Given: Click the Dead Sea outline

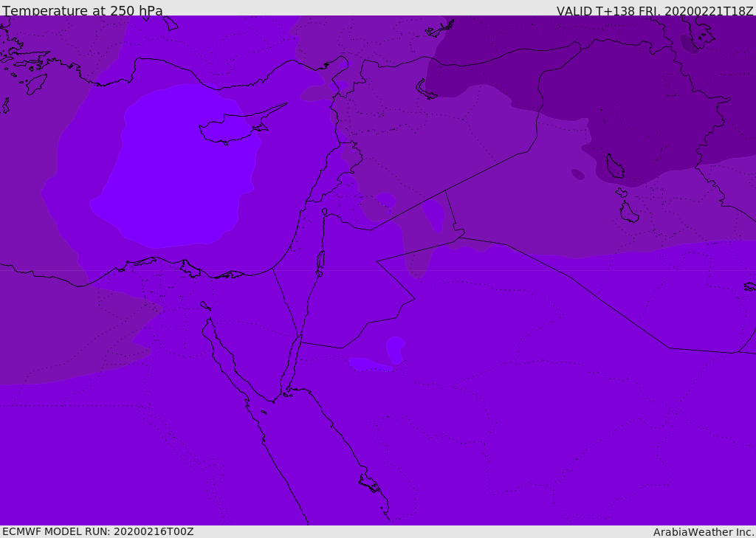Looking at the screenshot, I should [320, 260].
